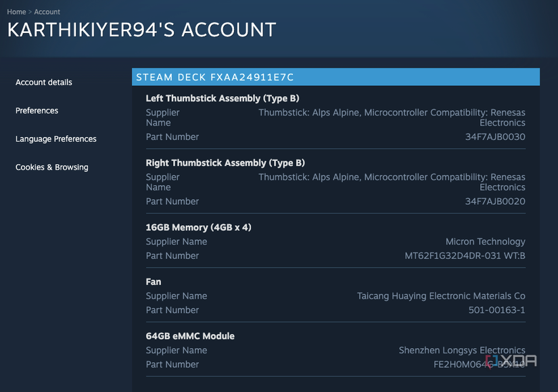The image size is (558, 392).
Task: Click the 16GB Memory (4GB x 4) heading
Action: pyautogui.click(x=199, y=228)
